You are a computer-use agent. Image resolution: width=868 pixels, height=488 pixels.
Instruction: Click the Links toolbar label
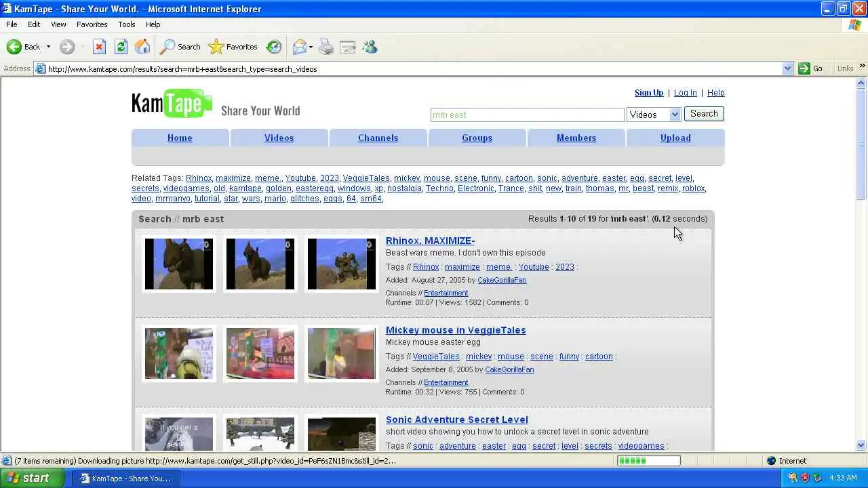[845, 68]
